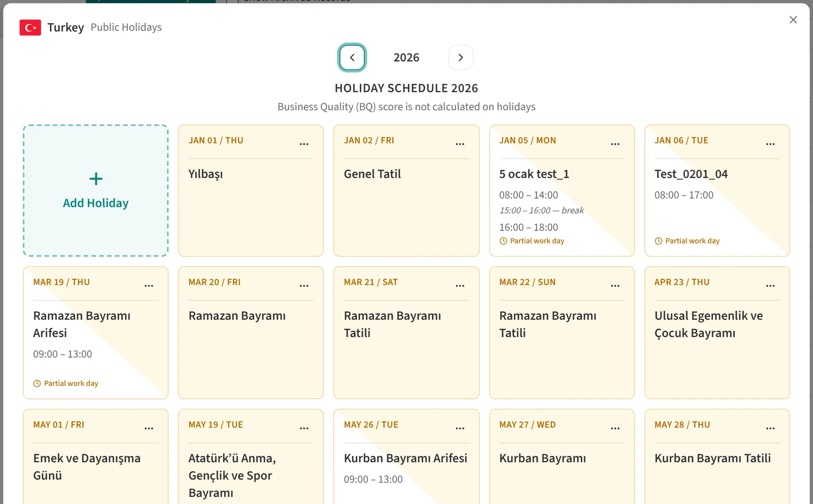The width and height of the screenshot is (813, 504).
Task: Open options menu for MAY 19 card
Action: [x=304, y=428]
